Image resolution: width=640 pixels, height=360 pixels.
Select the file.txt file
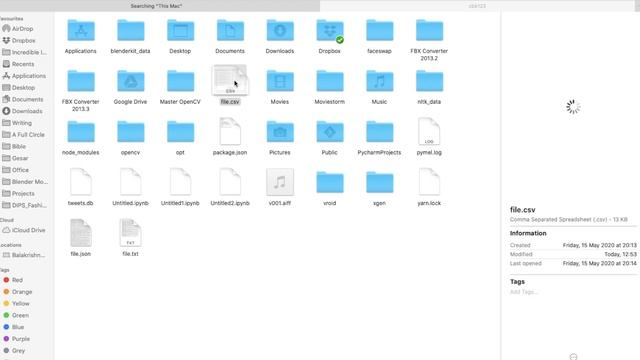point(131,233)
